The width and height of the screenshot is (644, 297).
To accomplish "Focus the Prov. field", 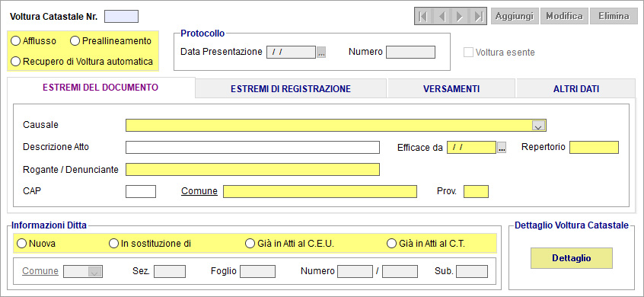I will (476, 191).
